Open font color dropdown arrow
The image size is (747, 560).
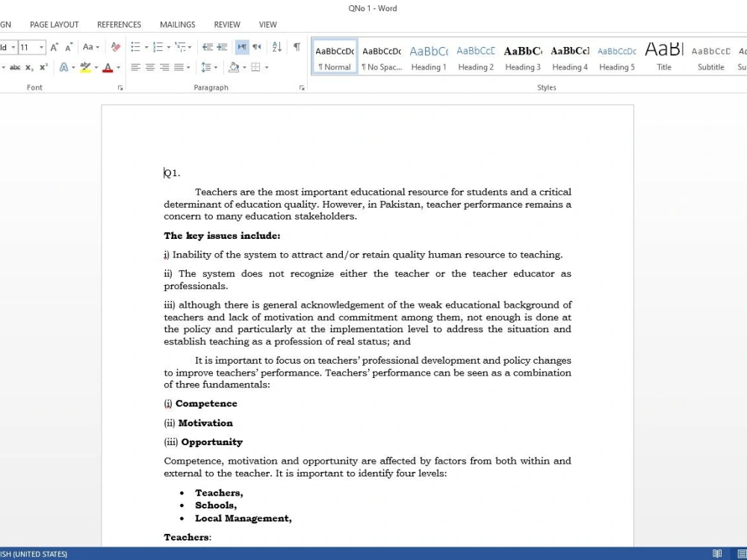(x=119, y=68)
